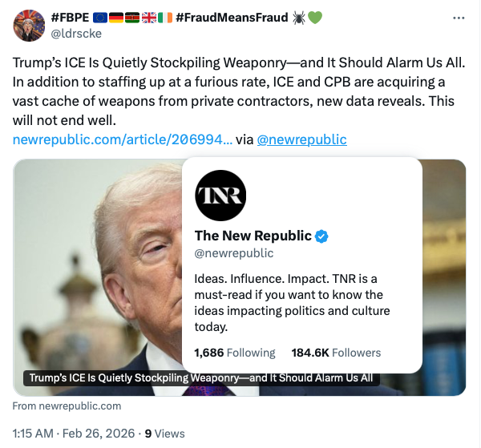Click the poster's profile avatar
Screen dimensions: 481x448
(x=29, y=25)
